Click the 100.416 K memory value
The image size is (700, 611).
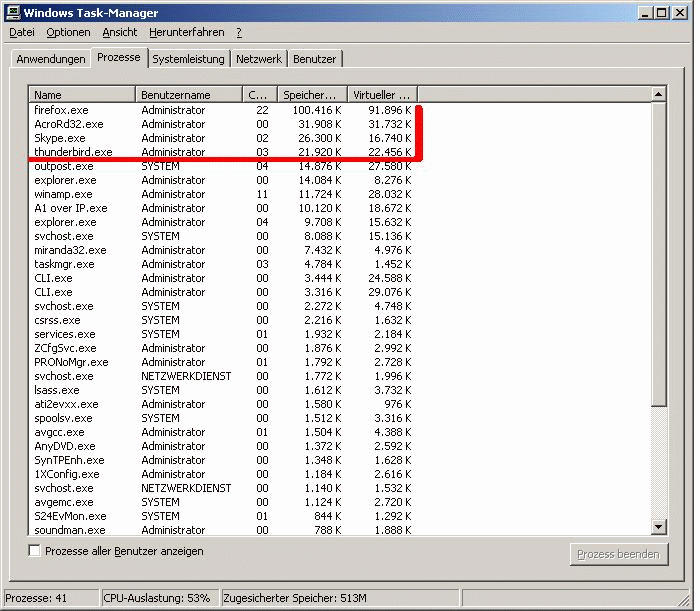pos(317,110)
